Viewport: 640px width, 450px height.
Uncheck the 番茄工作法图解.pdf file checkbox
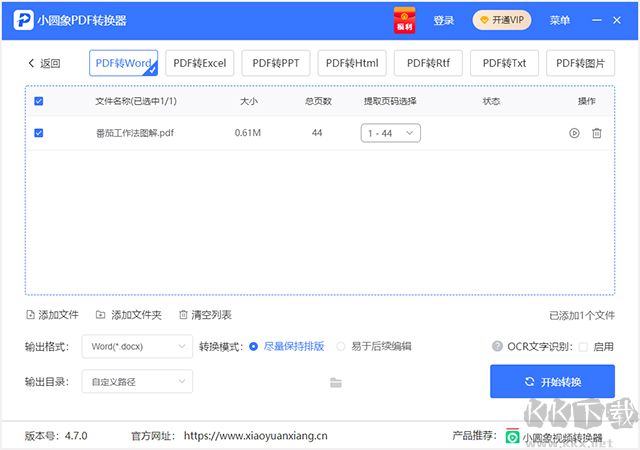(x=39, y=133)
